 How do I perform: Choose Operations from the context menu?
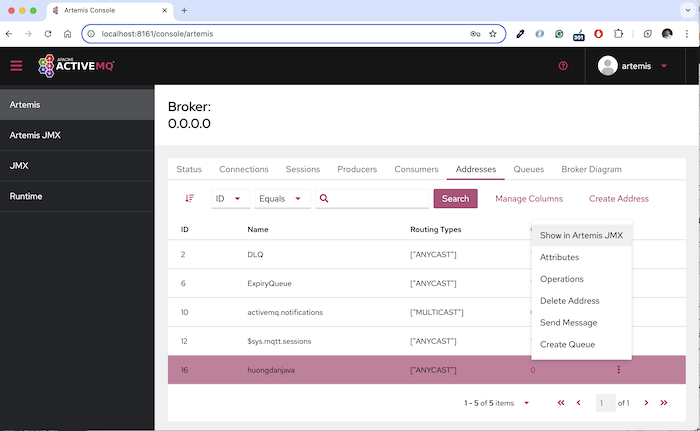tap(581, 279)
